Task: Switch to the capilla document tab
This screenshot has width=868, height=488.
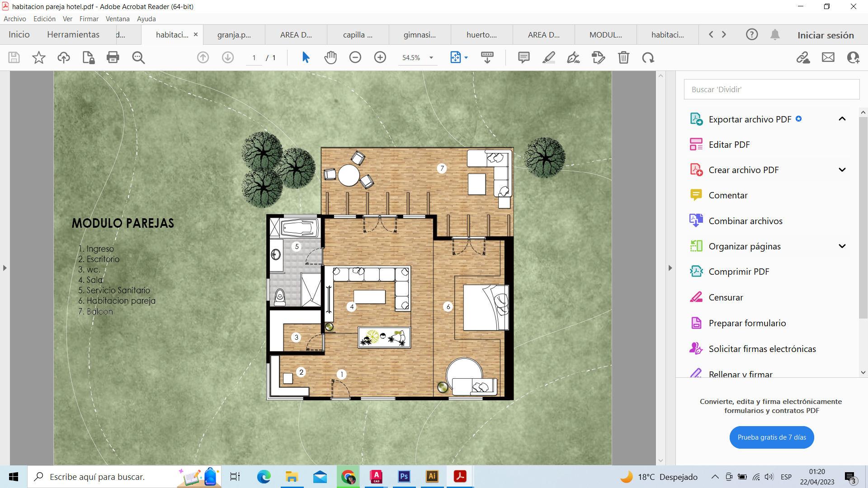Action: (x=358, y=35)
